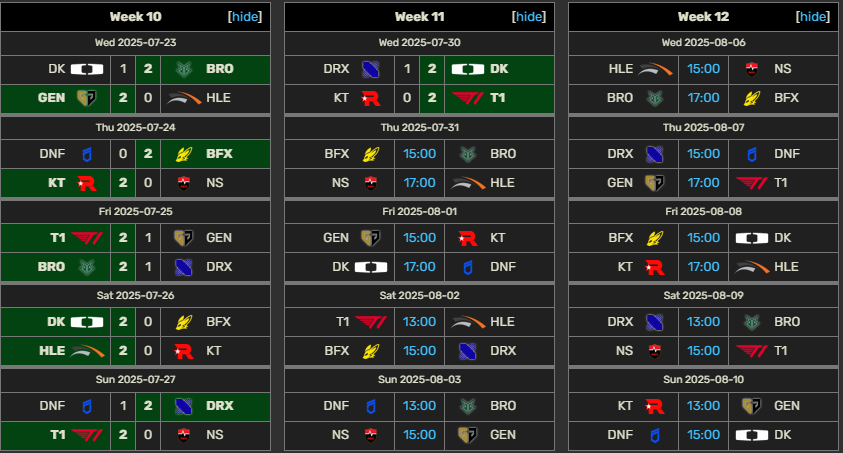Select Week 12 header title
The width and height of the screenshot is (843, 453).
pos(703,17)
